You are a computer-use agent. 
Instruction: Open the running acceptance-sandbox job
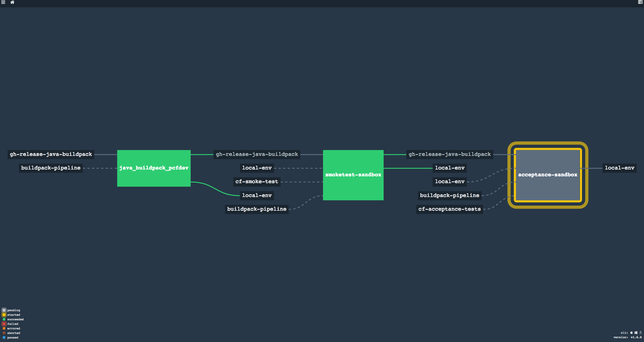[x=548, y=175]
